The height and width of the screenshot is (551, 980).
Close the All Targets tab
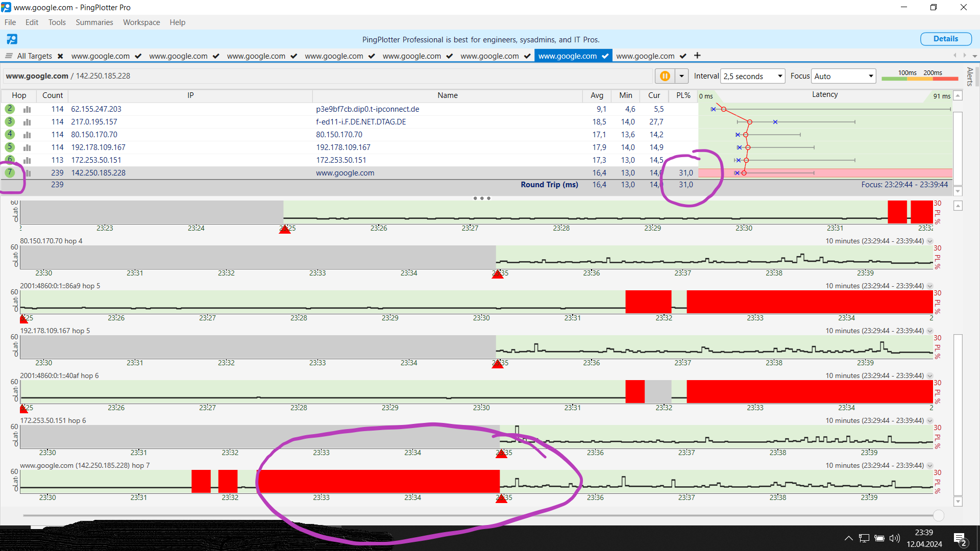tap(60, 56)
